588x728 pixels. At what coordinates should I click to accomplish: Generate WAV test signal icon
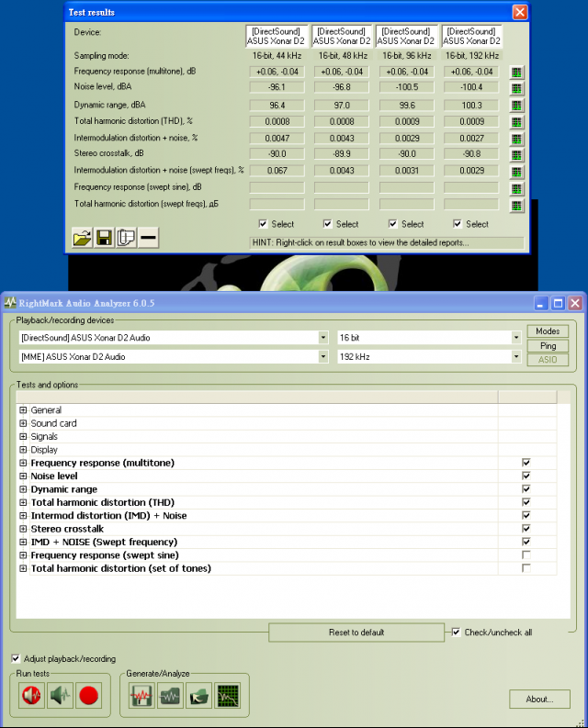coord(141,695)
